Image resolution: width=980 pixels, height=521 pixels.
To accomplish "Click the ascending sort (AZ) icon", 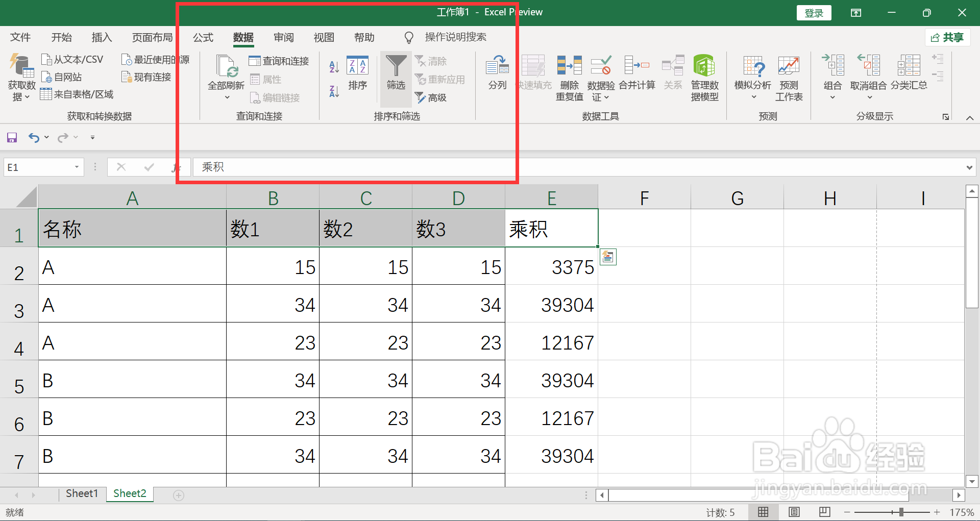I will pyautogui.click(x=333, y=65).
